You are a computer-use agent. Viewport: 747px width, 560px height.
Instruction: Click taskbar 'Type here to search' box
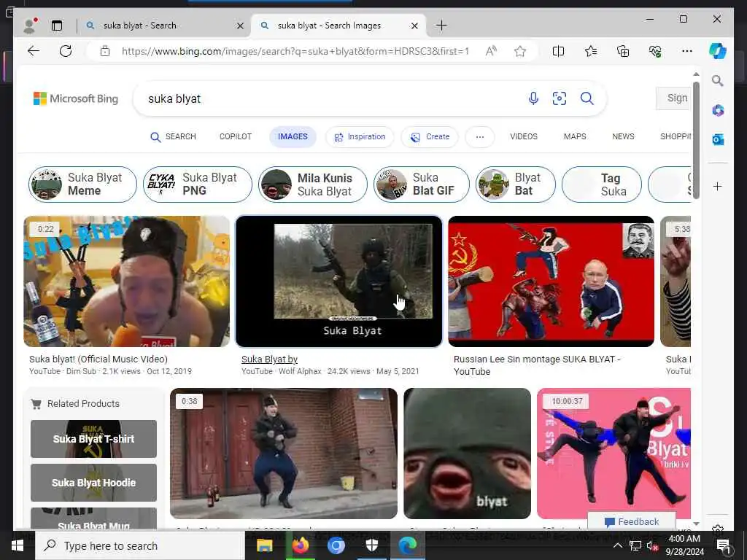click(x=141, y=545)
